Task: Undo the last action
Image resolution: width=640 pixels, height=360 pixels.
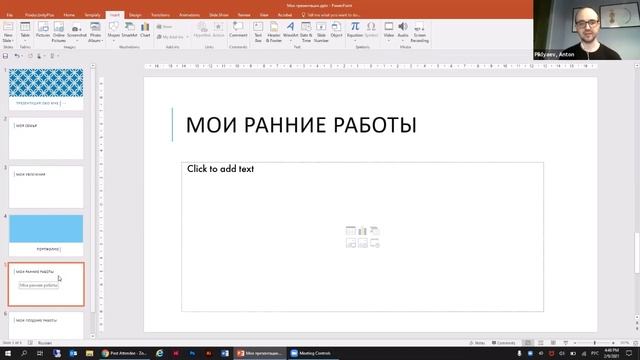Action: pyautogui.click(x=16, y=56)
